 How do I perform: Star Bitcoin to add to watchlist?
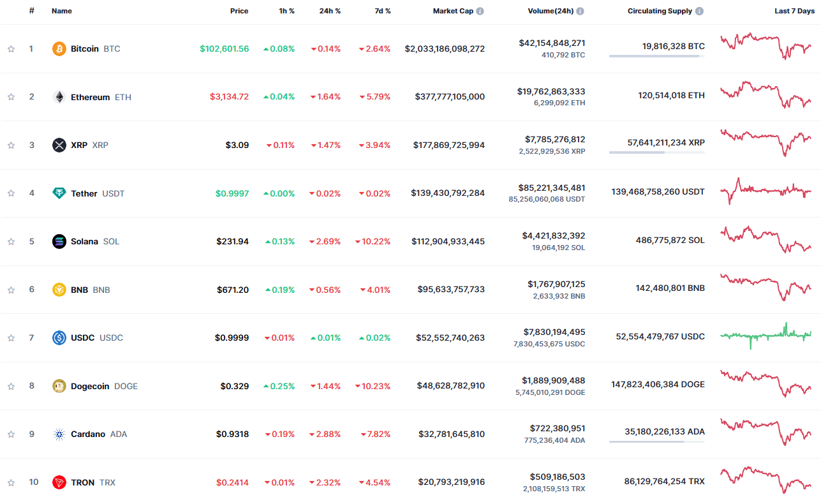click(11, 48)
